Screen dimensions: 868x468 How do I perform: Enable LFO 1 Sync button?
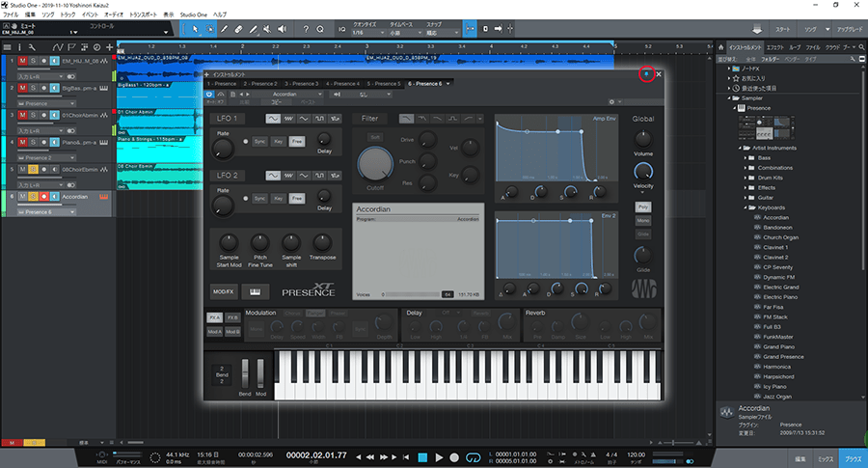259,141
